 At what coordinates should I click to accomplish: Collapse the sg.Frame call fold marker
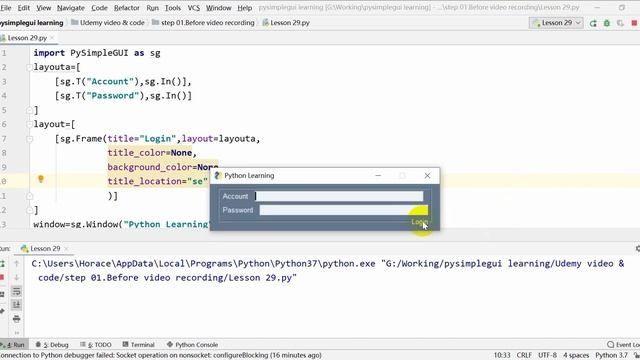point(29,139)
